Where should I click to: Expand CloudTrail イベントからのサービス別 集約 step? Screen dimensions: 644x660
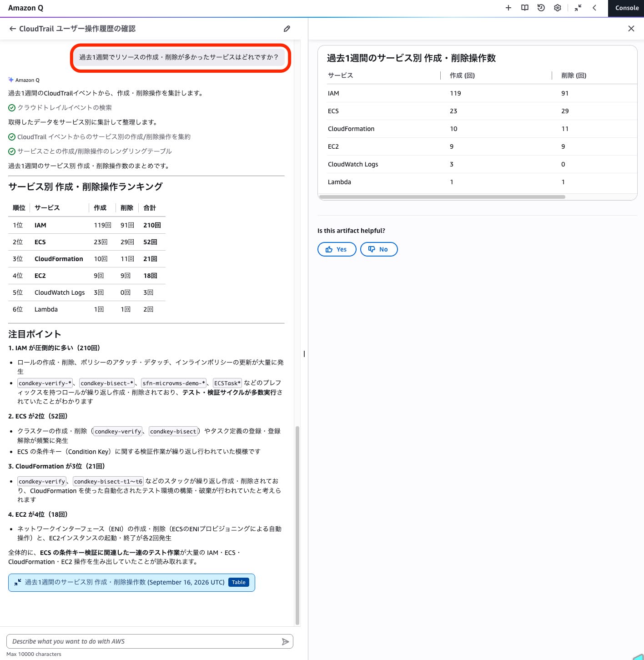(99, 137)
